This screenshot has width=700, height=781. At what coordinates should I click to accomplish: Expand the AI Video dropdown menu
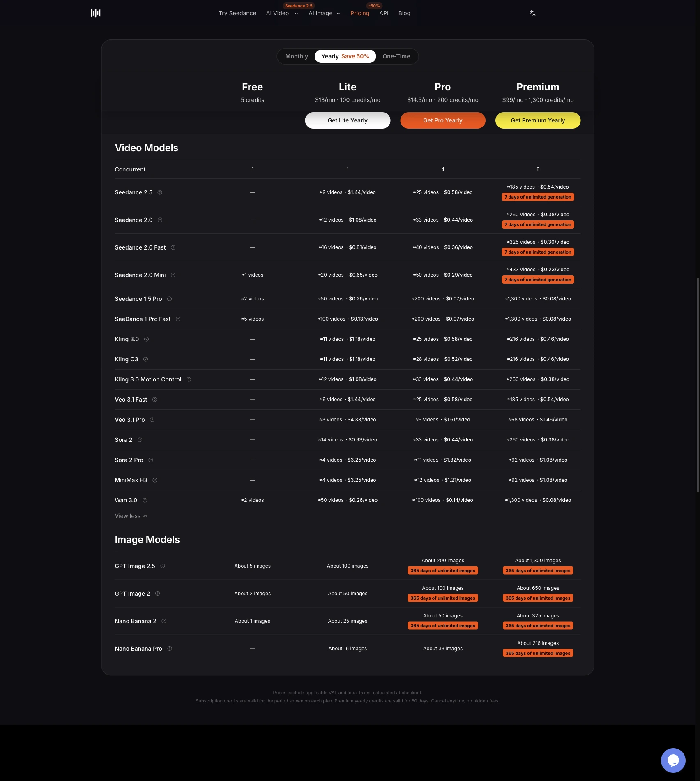(x=282, y=13)
